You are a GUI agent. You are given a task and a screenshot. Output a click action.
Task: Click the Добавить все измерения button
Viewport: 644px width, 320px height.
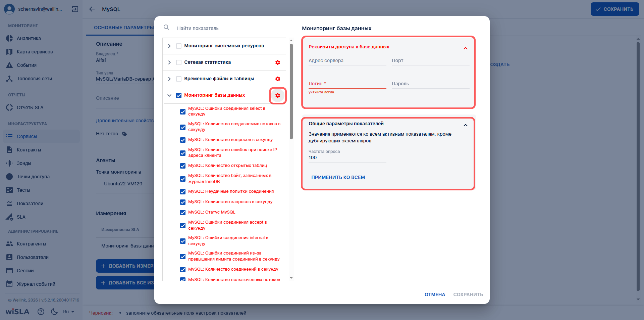pyautogui.click(x=125, y=283)
